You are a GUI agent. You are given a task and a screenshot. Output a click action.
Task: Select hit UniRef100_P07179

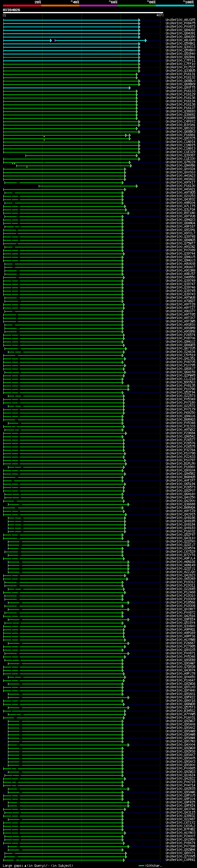coord(180,409)
